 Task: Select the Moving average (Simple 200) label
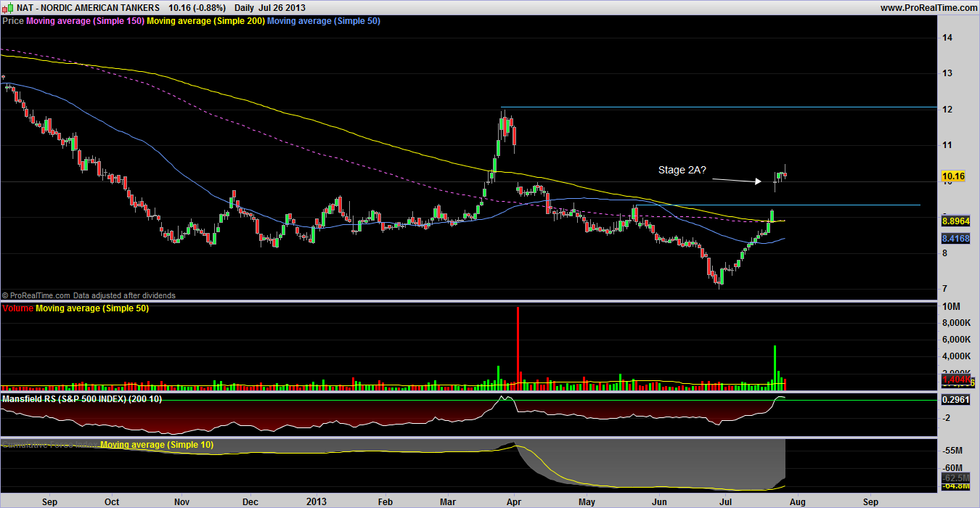pyautogui.click(x=205, y=21)
